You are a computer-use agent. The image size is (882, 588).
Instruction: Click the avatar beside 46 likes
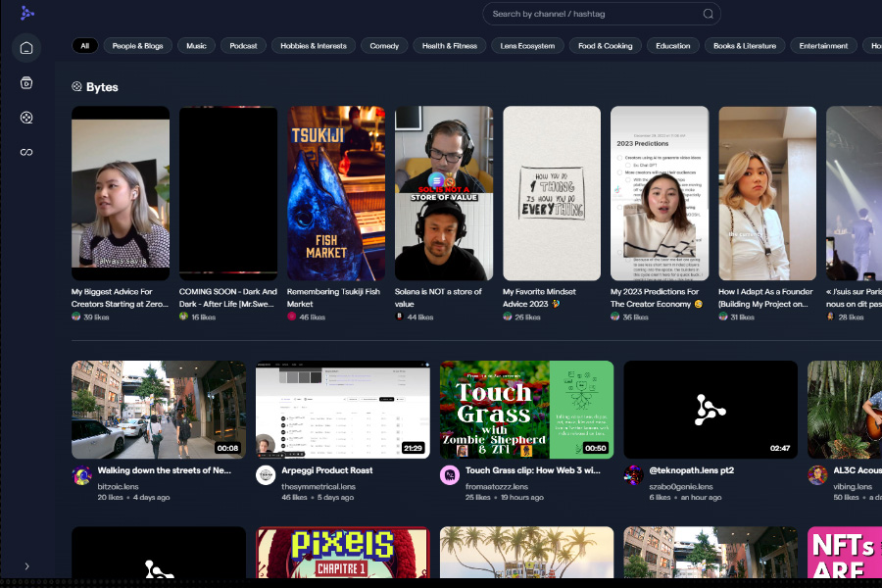coord(291,317)
